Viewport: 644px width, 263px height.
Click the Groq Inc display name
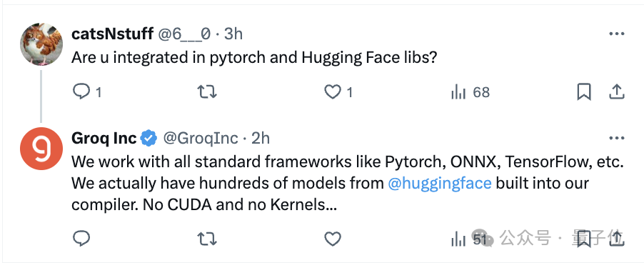(x=104, y=138)
